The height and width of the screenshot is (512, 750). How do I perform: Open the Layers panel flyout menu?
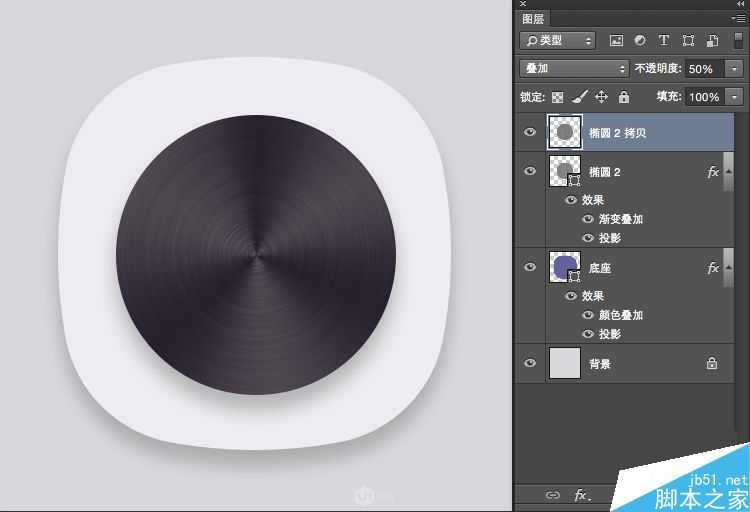click(x=738, y=18)
